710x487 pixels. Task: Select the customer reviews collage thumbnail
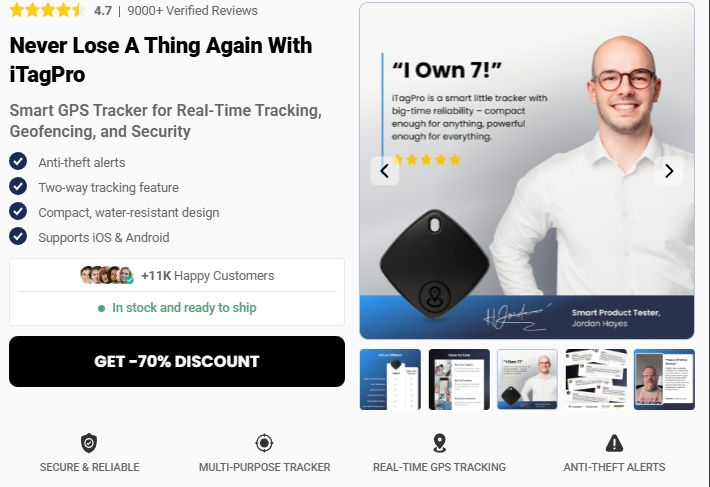coord(596,379)
